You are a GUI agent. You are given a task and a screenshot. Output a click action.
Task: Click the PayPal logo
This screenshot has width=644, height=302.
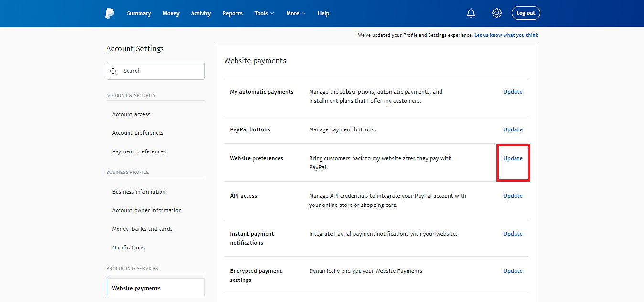point(109,13)
